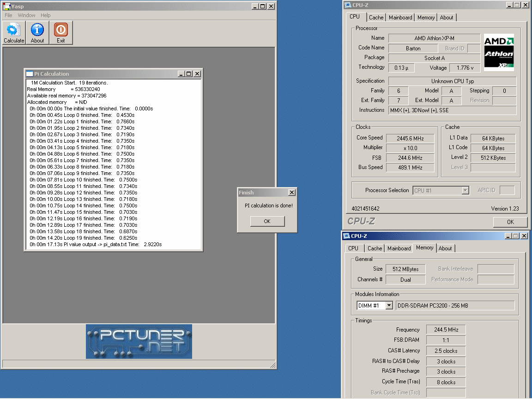Click OK in the Finish dialog
The image size is (532, 399).
[267, 221]
